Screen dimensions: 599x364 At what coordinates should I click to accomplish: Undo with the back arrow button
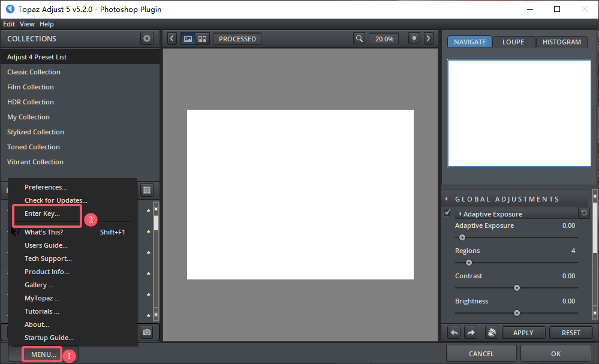(x=454, y=333)
